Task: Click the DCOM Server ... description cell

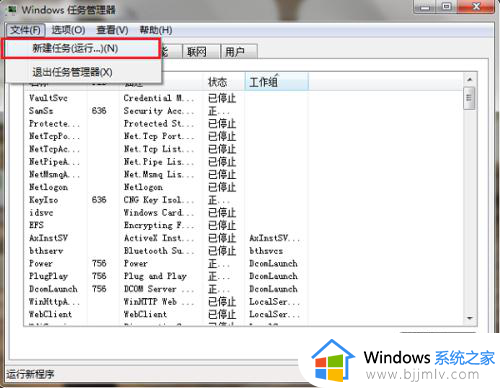Action: click(x=158, y=289)
